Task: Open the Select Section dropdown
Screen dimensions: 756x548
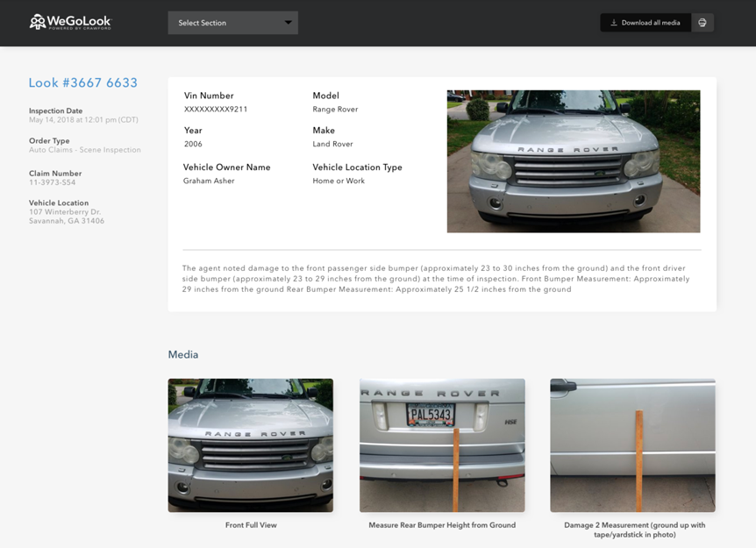Action: pyautogui.click(x=232, y=23)
